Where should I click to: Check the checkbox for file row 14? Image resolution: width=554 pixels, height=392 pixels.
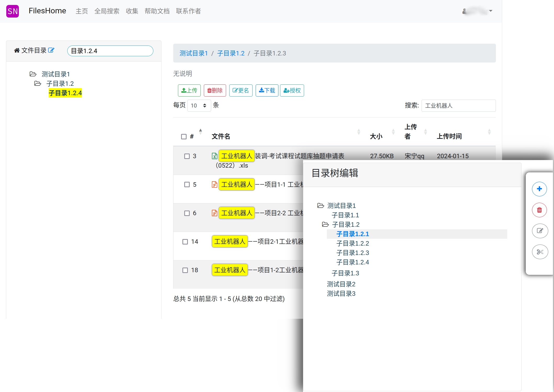pyautogui.click(x=185, y=242)
